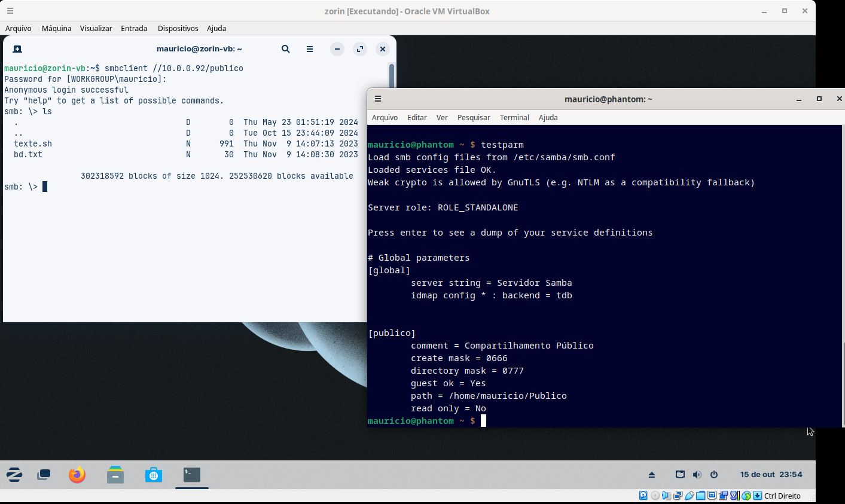This screenshot has width=845, height=504.
Task: Launch the Software store from the taskbar
Action: pyautogui.click(x=154, y=475)
